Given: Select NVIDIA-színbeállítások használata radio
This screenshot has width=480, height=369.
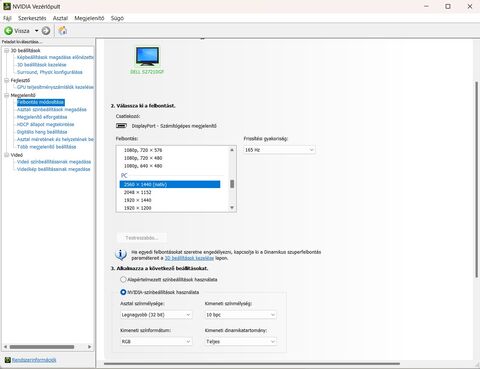Looking at the screenshot, I should point(123,292).
